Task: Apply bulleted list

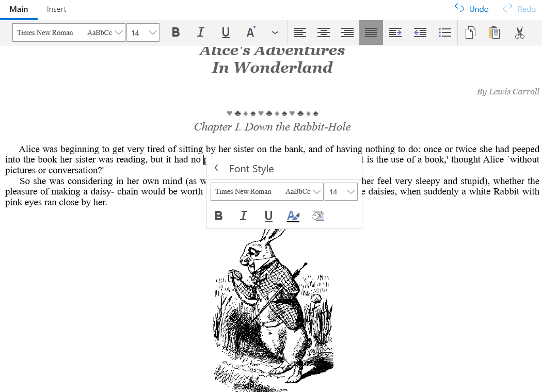Action: [445, 32]
